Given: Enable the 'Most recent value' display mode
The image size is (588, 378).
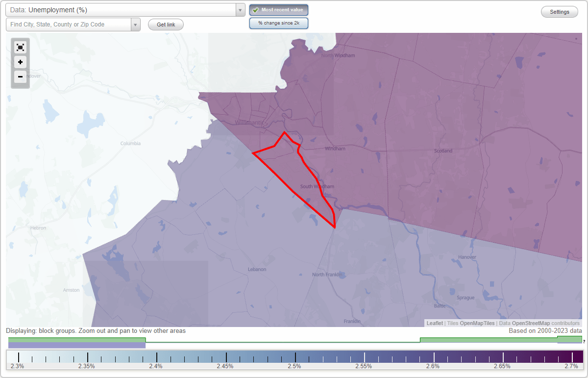Looking at the screenshot, I should [278, 9].
